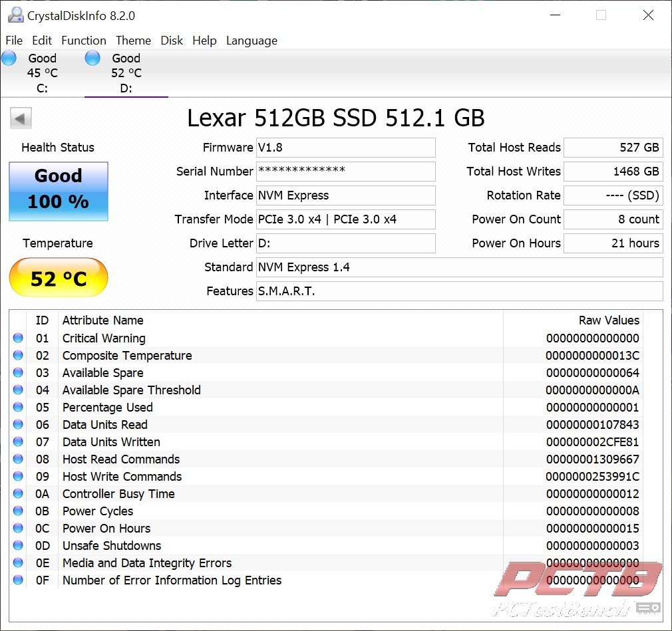Screen dimensions: 672x631
Task: Click the Lexar 512GB SSD 512.1 GB title
Action: 336,118
